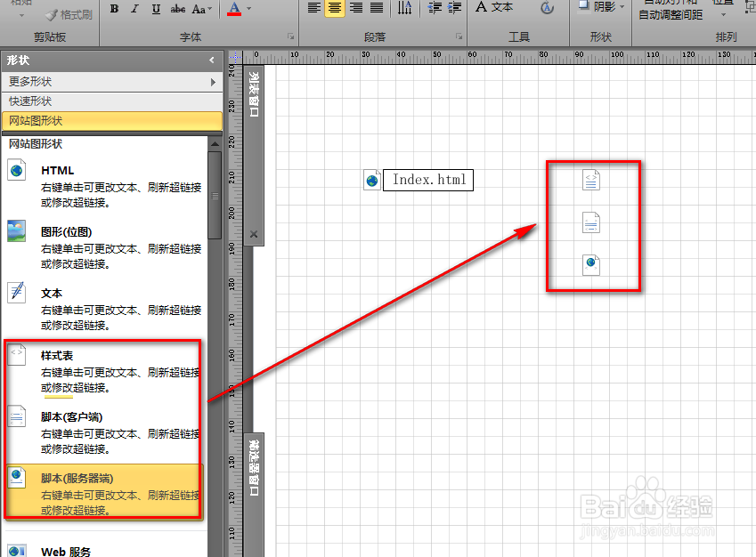Select center text alignment

click(335, 8)
